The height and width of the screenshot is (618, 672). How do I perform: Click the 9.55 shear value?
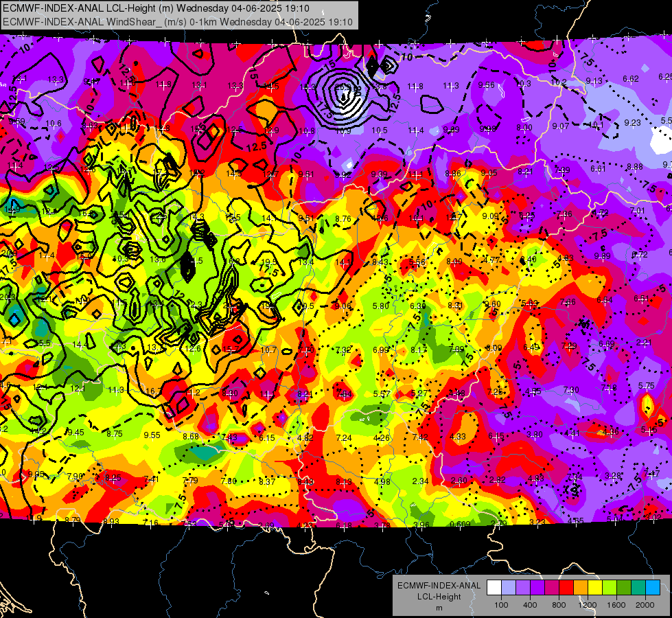click(x=152, y=435)
